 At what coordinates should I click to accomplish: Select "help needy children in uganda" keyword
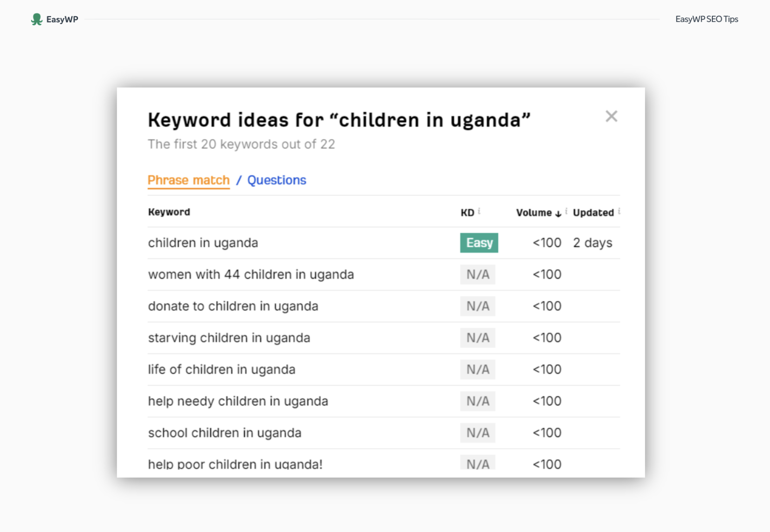click(238, 401)
